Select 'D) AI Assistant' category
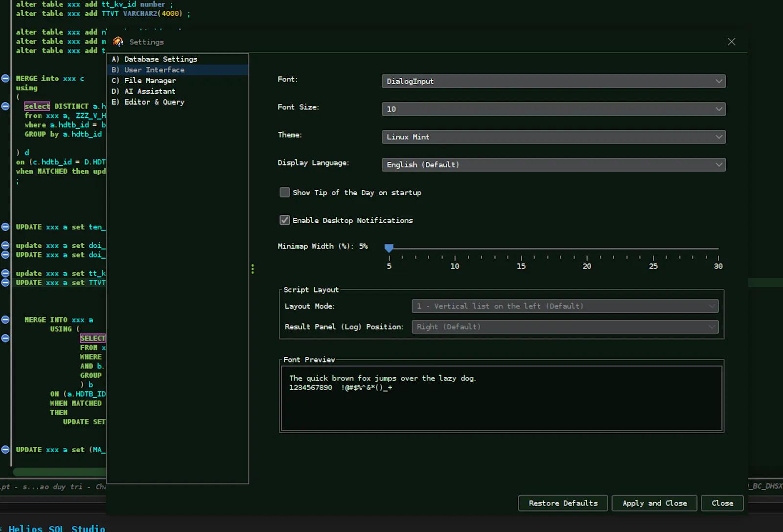 pyautogui.click(x=178, y=92)
